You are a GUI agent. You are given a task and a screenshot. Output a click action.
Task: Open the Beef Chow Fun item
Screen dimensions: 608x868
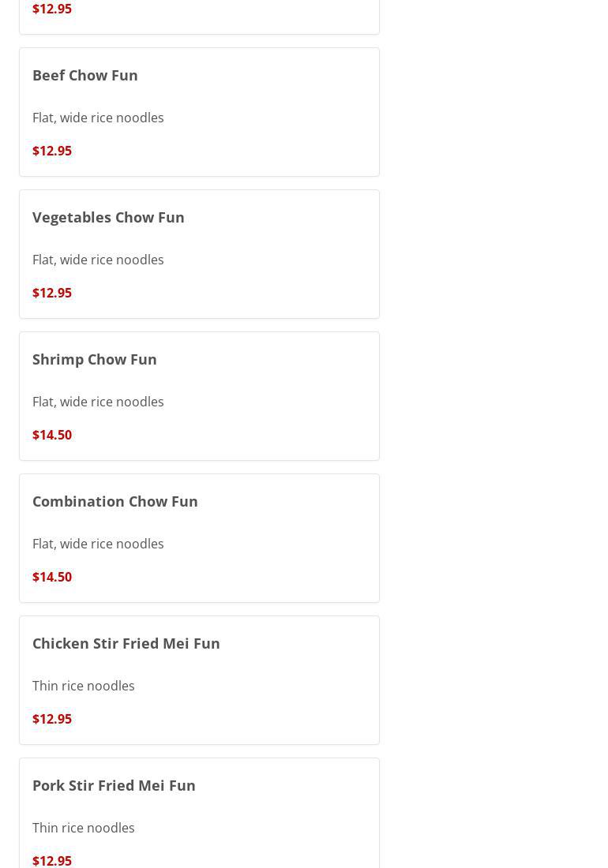pyautogui.click(x=85, y=75)
